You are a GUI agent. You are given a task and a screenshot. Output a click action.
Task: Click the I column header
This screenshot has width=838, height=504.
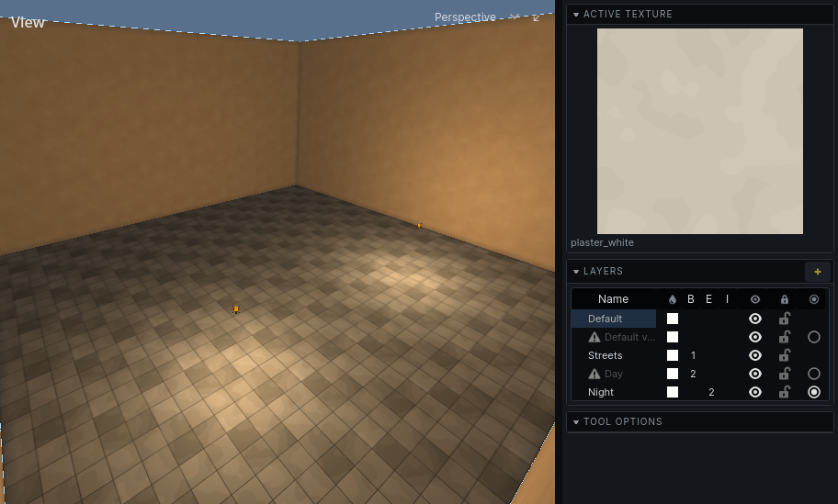(727, 299)
